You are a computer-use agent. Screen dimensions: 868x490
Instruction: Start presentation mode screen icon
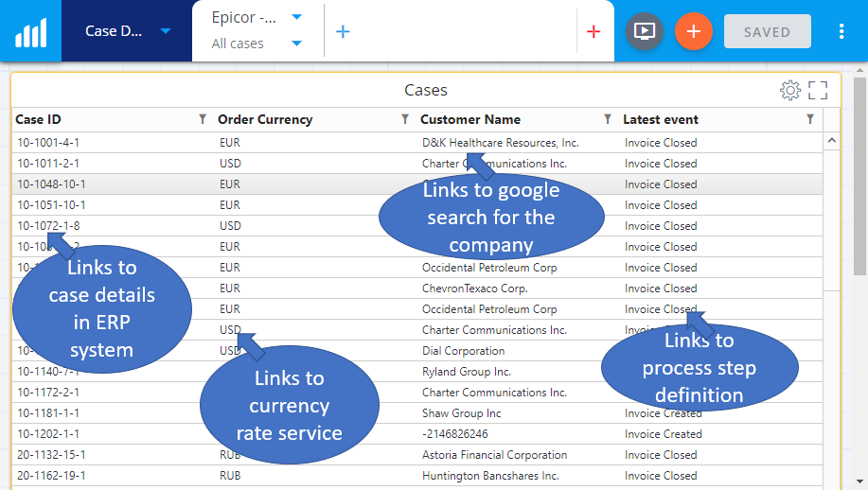[645, 31]
